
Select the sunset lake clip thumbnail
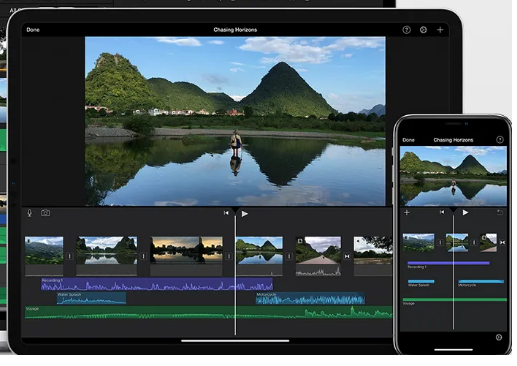point(186,250)
